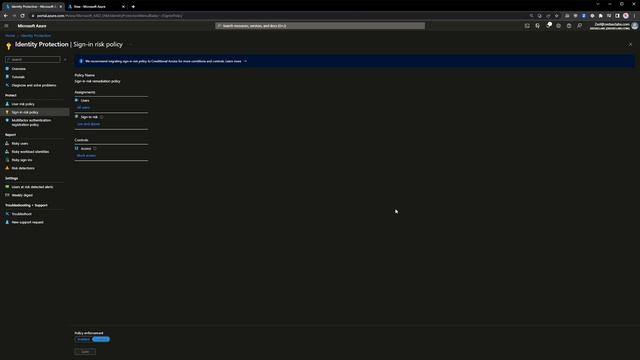This screenshot has width=640, height=360.
Task: Click the Users assignment icon
Action: point(77,100)
